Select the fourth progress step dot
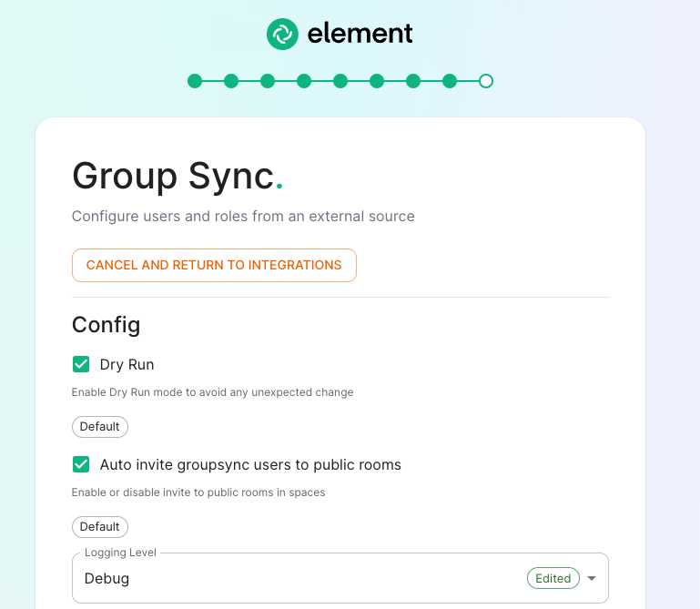 [304, 81]
